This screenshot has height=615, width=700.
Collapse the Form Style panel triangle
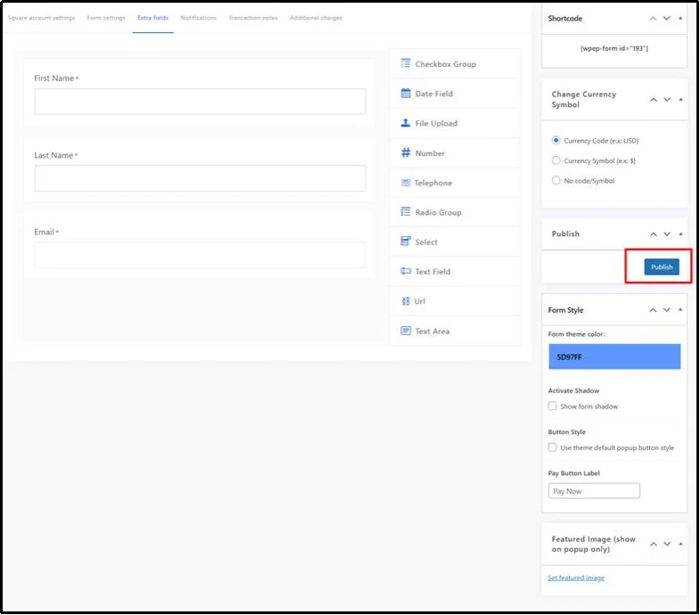(680, 310)
